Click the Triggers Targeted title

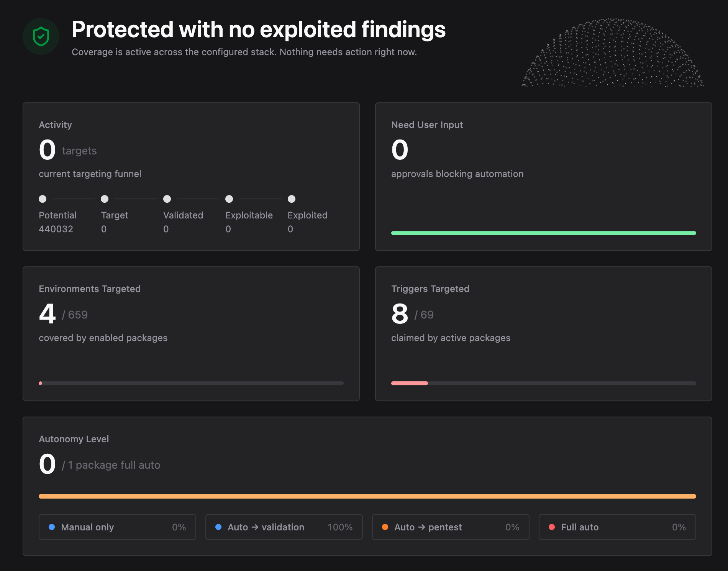tap(430, 289)
